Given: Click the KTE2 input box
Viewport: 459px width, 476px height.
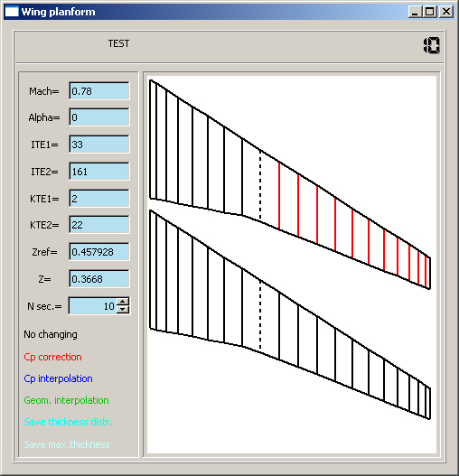Looking at the screenshot, I should click(99, 224).
